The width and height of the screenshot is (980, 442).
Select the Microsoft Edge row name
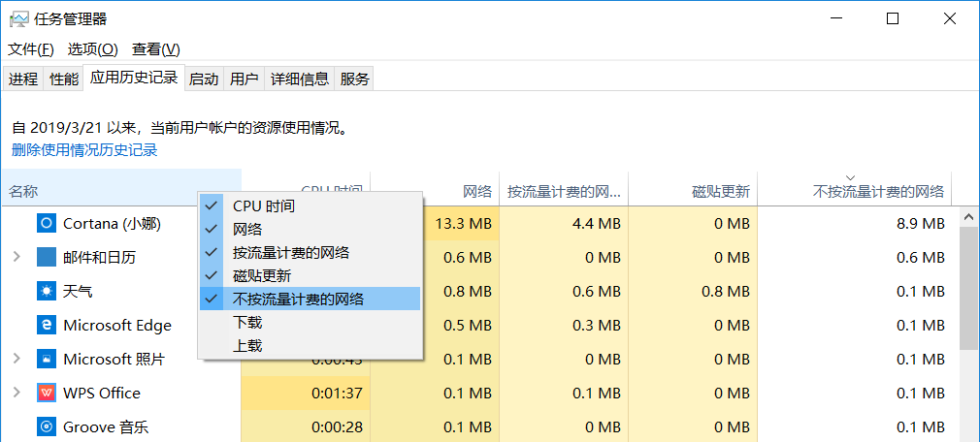tap(116, 326)
